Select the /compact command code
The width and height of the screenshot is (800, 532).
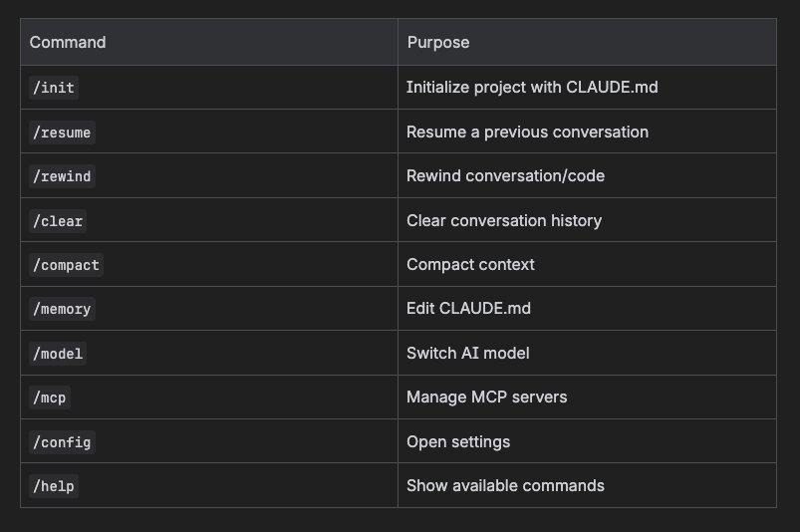tap(66, 265)
